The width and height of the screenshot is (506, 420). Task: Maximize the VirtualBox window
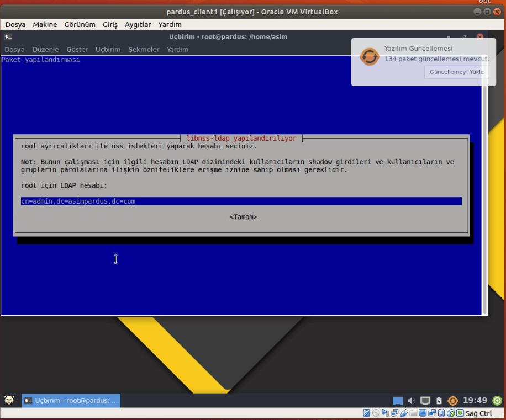[x=487, y=12]
